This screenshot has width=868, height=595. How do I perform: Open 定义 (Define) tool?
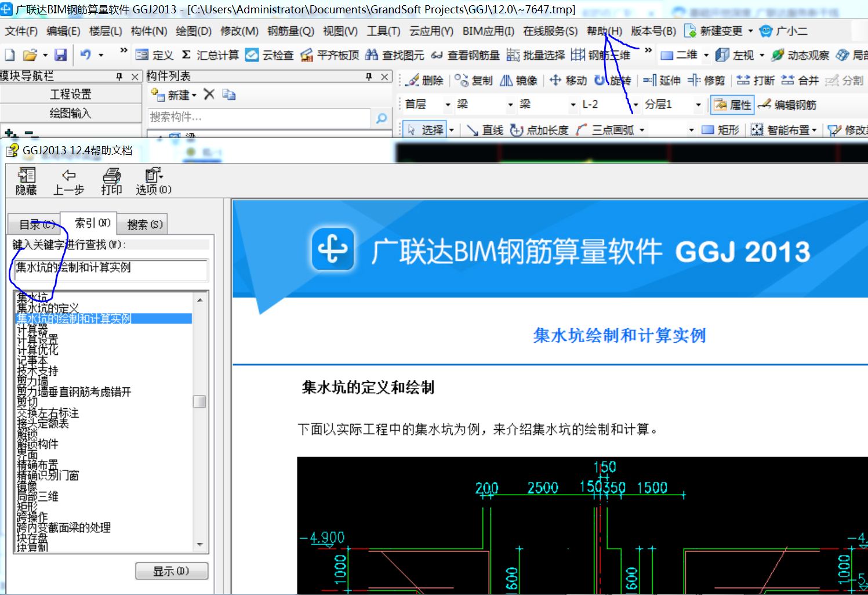pyautogui.click(x=154, y=55)
